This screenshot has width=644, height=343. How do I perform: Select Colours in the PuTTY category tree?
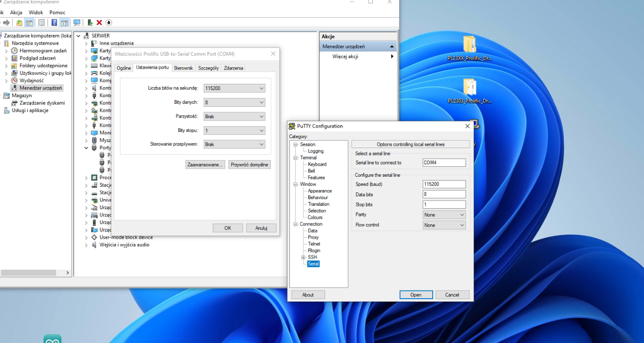tap(315, 217)
